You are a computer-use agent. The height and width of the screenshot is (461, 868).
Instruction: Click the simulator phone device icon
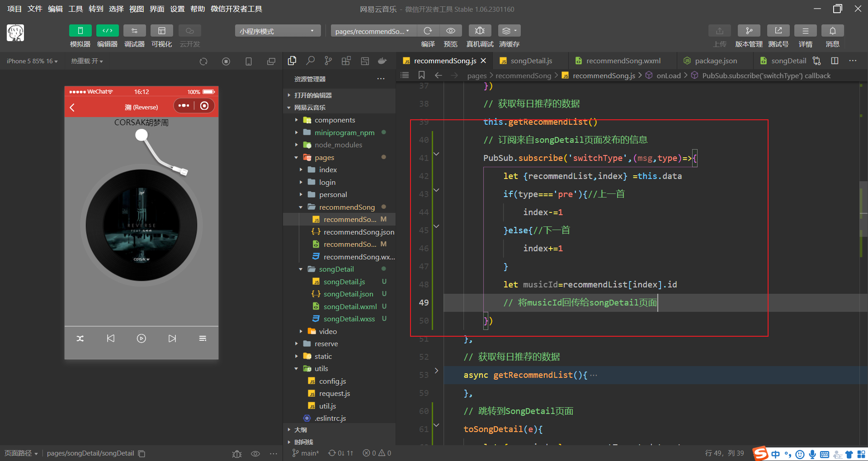point(249,61)
